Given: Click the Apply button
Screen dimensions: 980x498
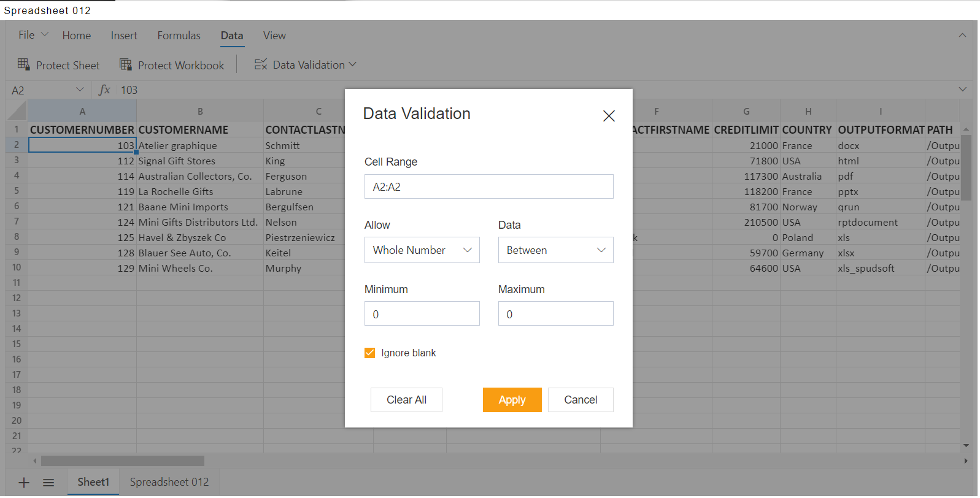Looking at the screenshot, I should pyautogui.click(x=512, y=400).
